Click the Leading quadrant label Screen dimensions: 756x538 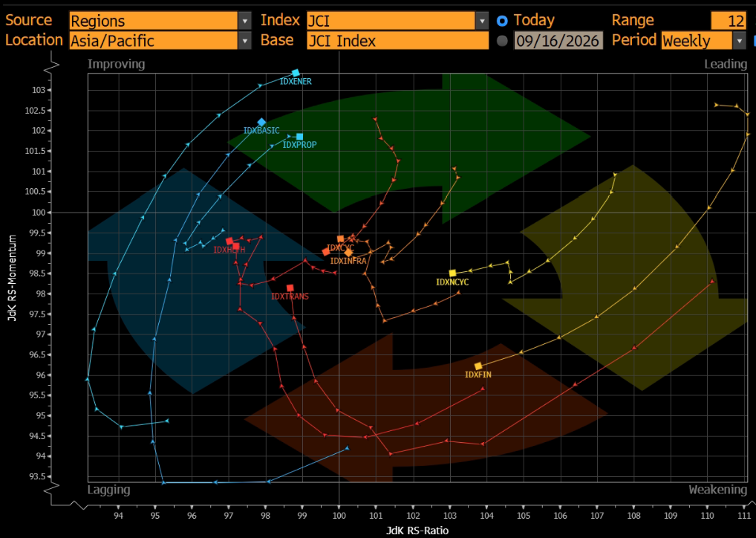[725, 64]
